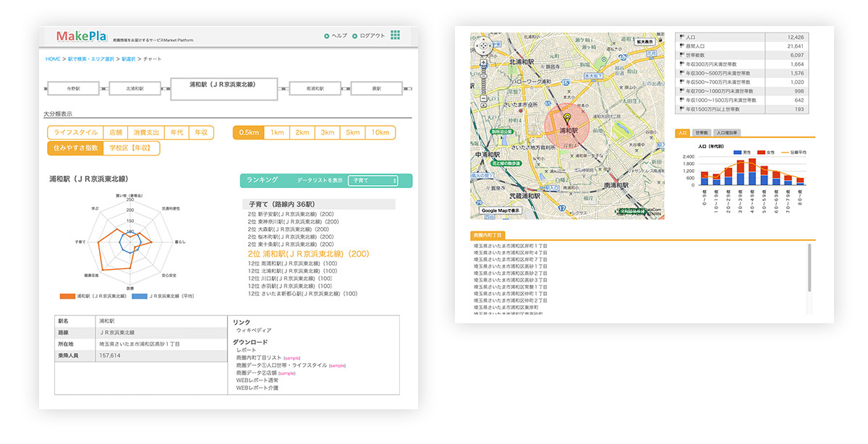This screenshot has width=868, height=444.
Task: Click the yellow station pin on map
Action: click(x=567, y=118)
